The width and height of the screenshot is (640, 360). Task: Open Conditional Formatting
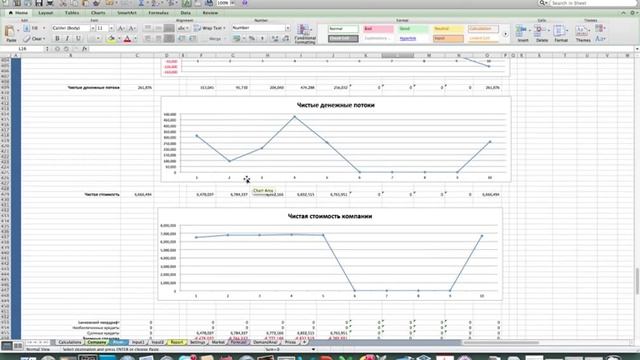(305, 33)
